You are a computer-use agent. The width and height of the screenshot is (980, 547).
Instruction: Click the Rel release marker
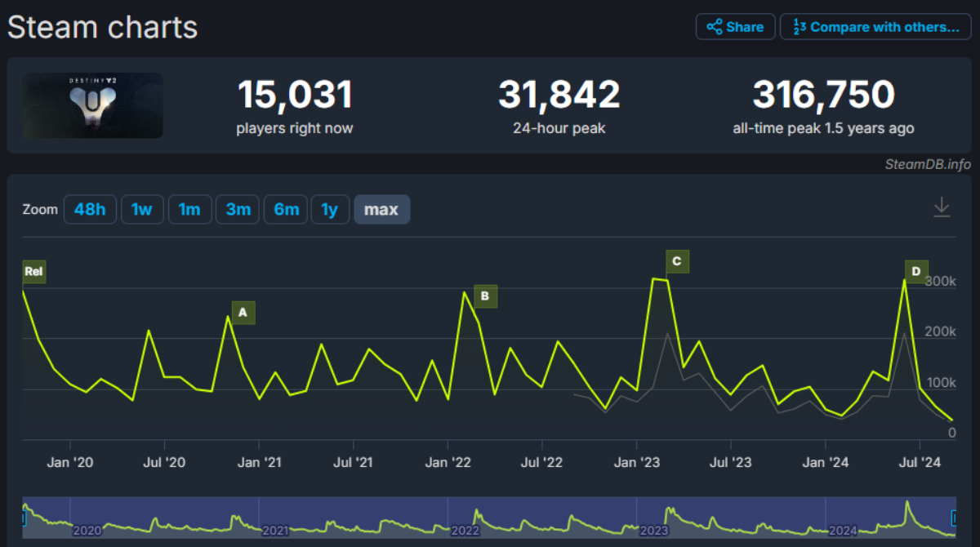coord(33,272)
